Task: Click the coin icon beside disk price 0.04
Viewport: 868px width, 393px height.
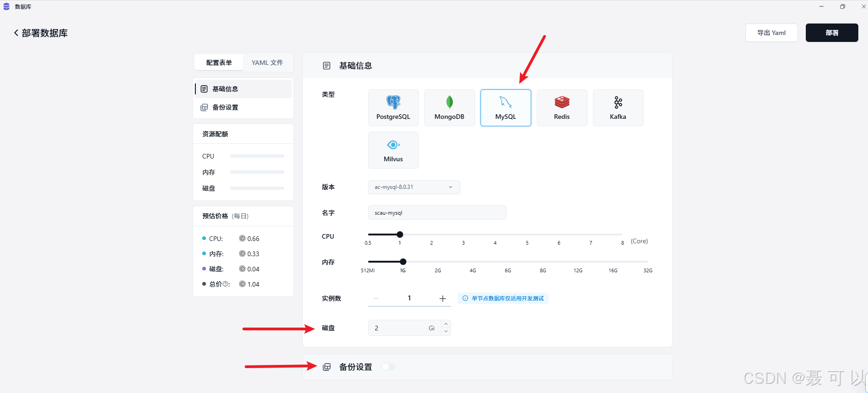Action: pos(242,269)
